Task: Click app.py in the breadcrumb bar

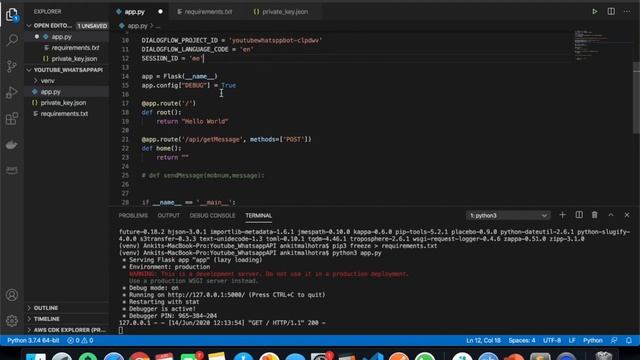Action: [137, 26]
